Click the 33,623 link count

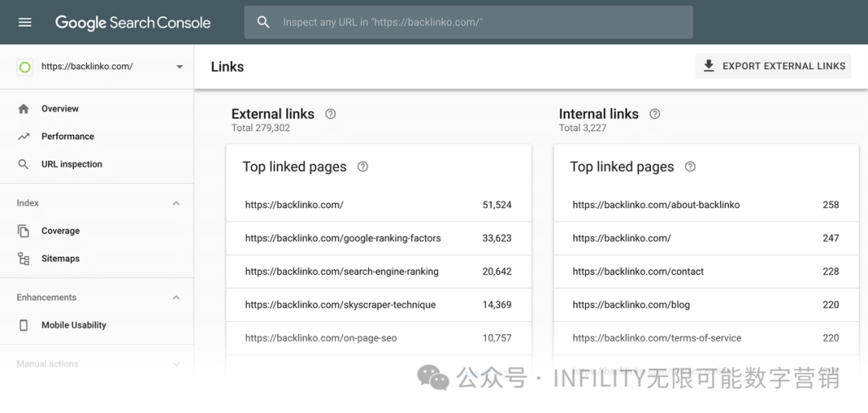tap(497, 238)
